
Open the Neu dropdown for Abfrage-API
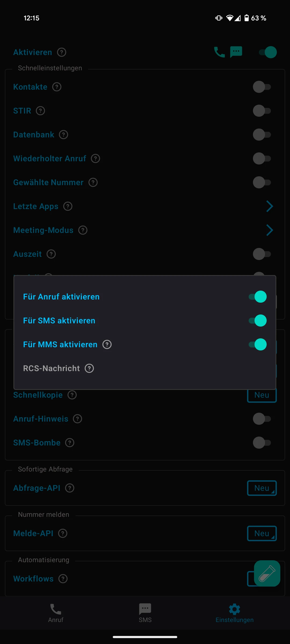click(x=262, y=488)
